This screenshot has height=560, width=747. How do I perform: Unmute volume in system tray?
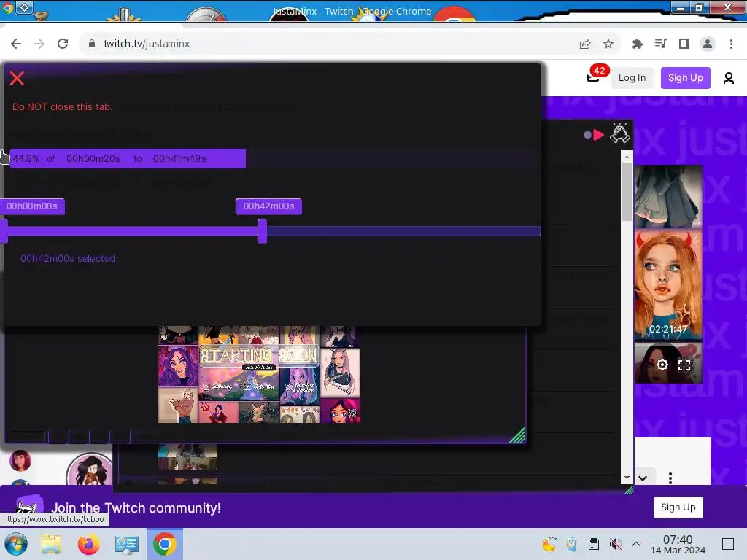616,544
